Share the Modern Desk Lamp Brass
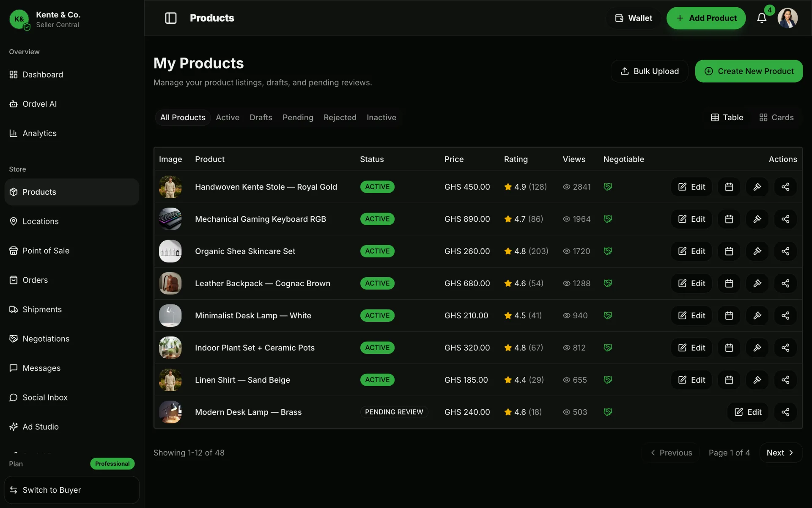The image size is (812, 508). tap(785, 412)
